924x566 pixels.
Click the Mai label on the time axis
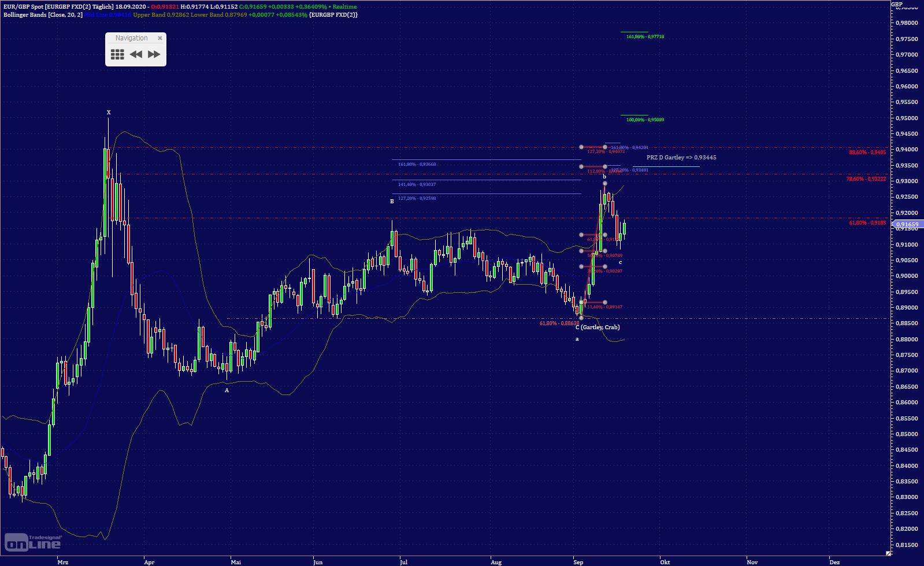pos(235,561)
